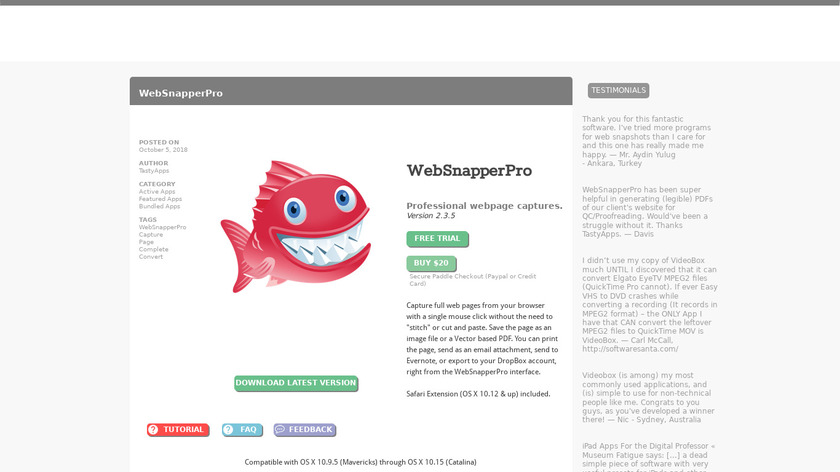Click the red fish mascot image
Image resolution: width=840 pixels, height=472 pixels.
click(296, 226)
